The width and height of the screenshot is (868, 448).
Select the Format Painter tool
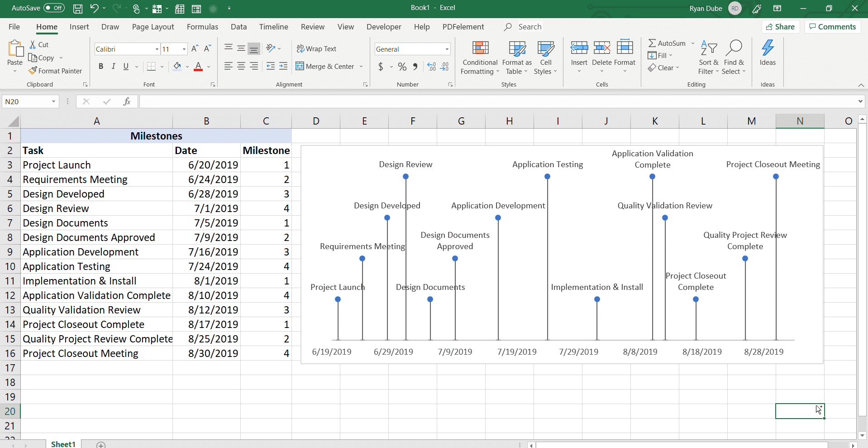click(x=55, y=71)
